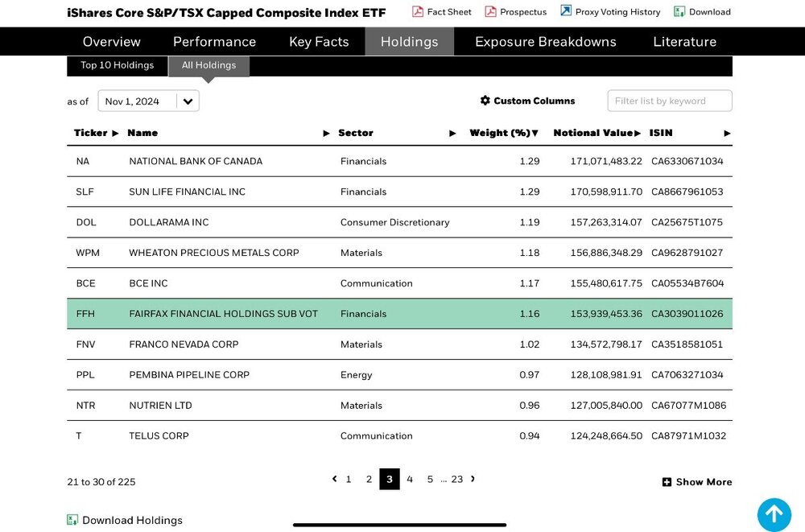Sort by Name column arrow
The height and width of the screenshot is (532, 805).
tap(326, 134)
